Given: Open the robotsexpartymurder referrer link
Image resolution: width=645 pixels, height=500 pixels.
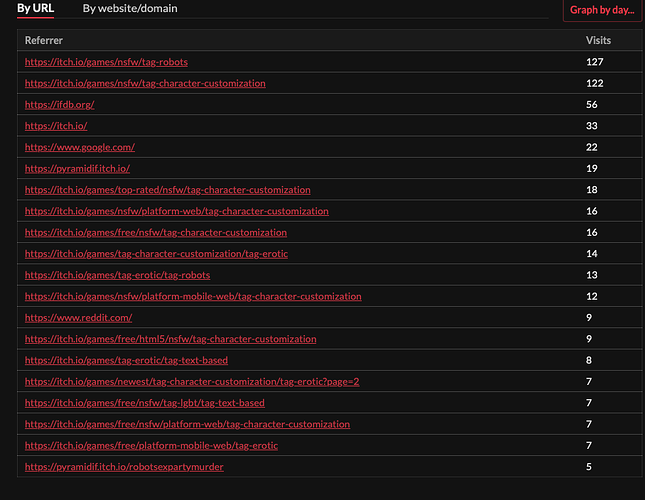Looking at the screenshot, I should [x=124, y=467].
